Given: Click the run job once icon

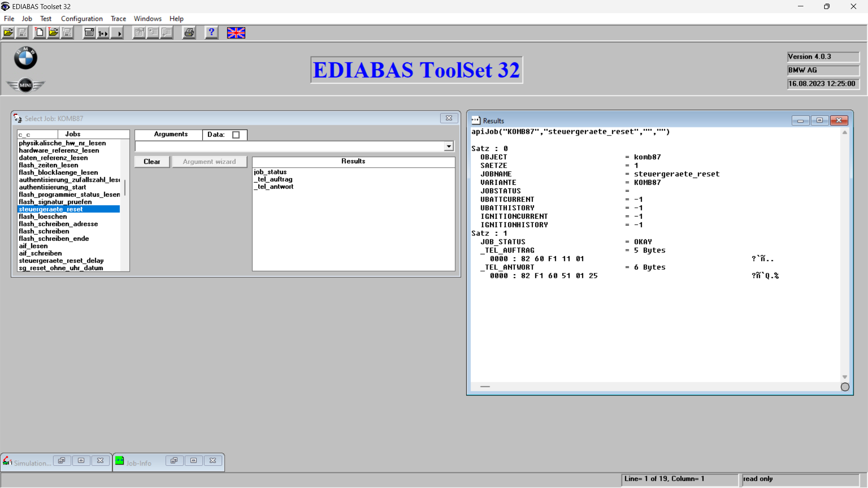Looking at the screenshot, I should tap(103, 33).
